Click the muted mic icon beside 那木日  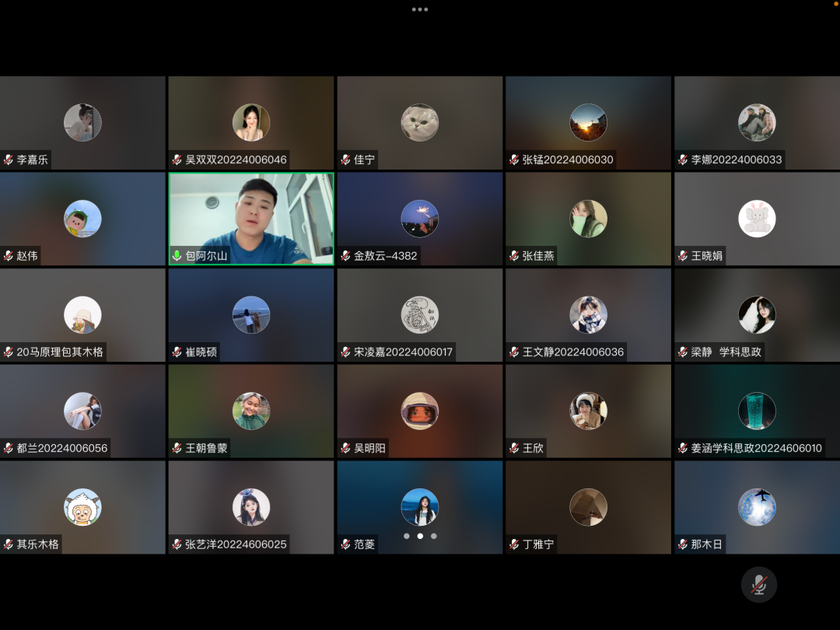tap(683, 544)
